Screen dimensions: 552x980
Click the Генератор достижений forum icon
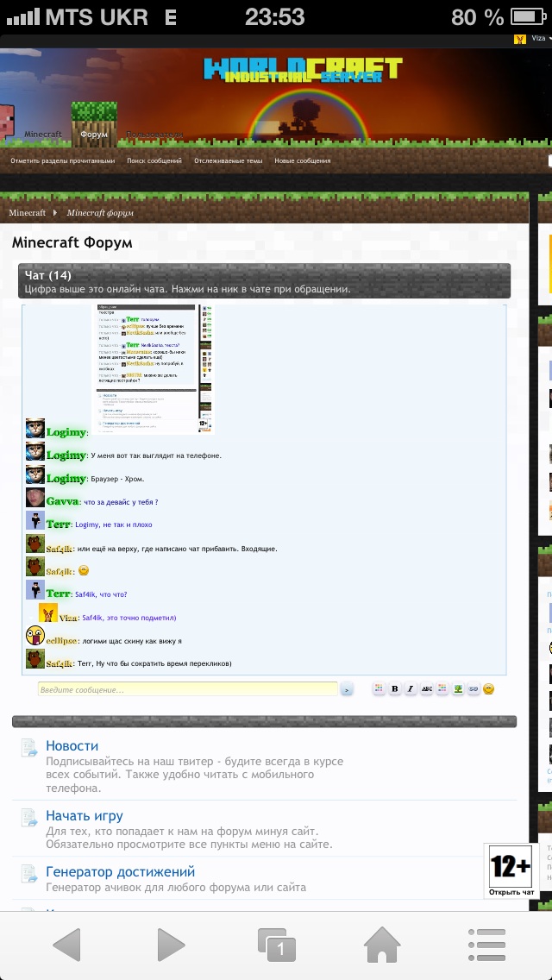[x=29, y=874]
